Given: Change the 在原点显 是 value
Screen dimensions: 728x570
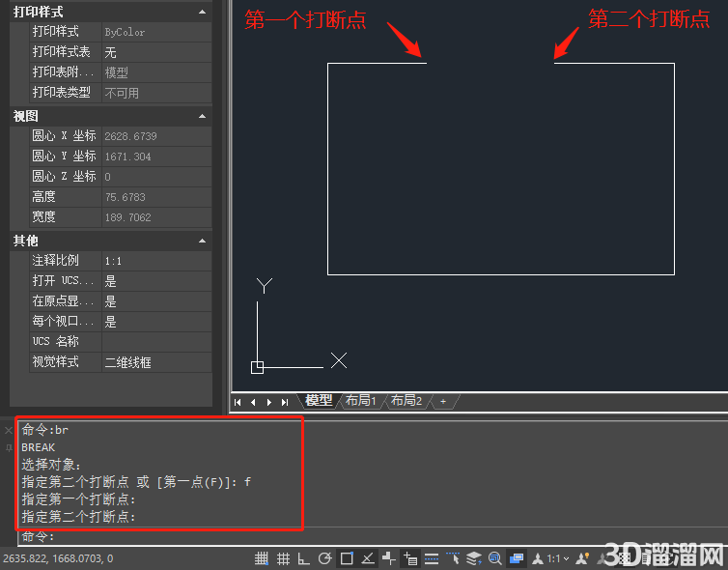Looking at the screenshot, I should tap(157, 301).
